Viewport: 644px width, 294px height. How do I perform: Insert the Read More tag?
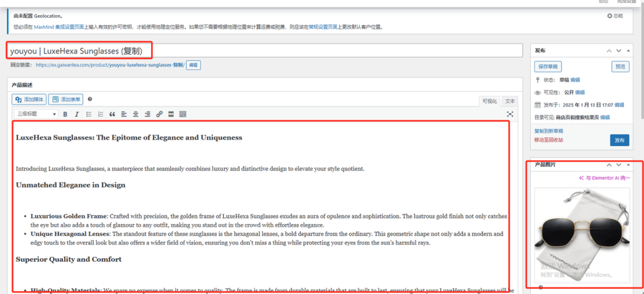click(170, 114)
